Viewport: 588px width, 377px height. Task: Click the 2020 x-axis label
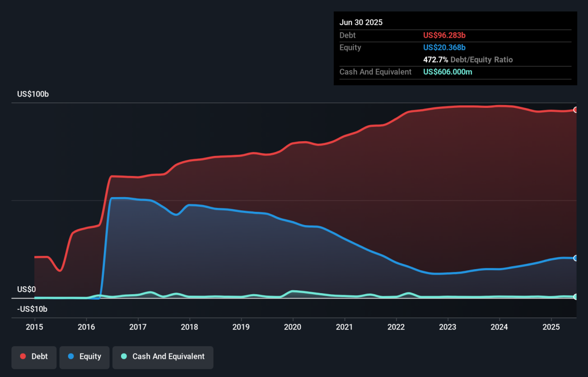(293, 327)
